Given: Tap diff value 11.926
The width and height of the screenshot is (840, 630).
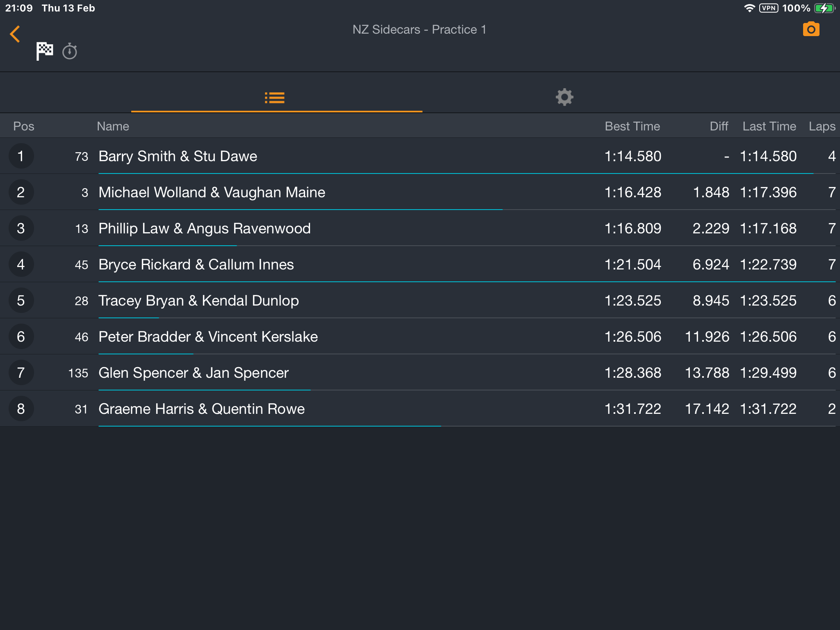Looking at the screenshot, I should (708, 337).
